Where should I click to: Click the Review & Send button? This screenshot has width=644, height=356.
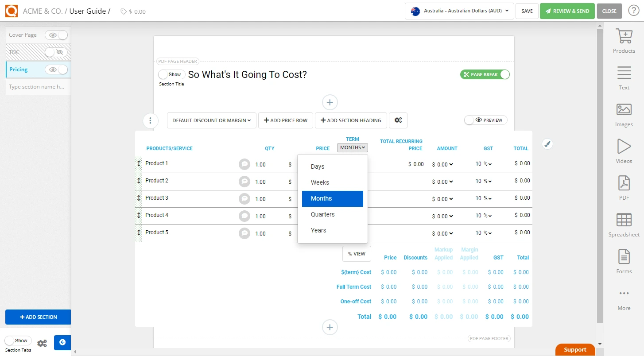click(567, 11)
